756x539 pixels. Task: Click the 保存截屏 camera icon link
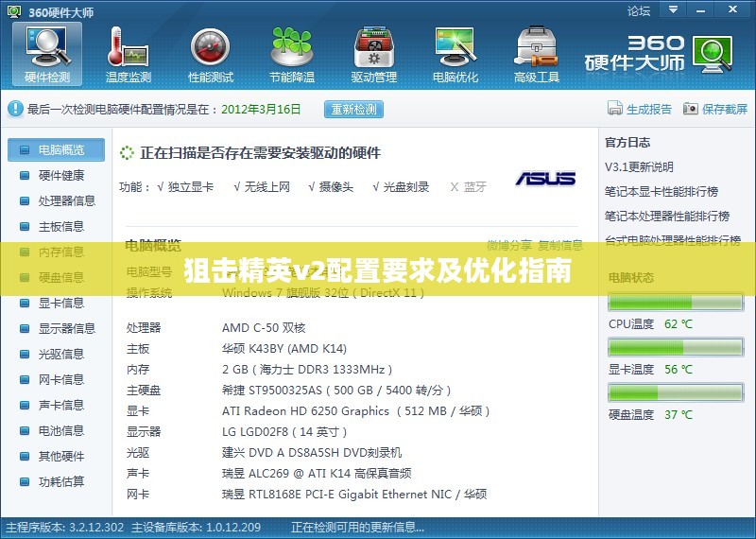(715, 109)
